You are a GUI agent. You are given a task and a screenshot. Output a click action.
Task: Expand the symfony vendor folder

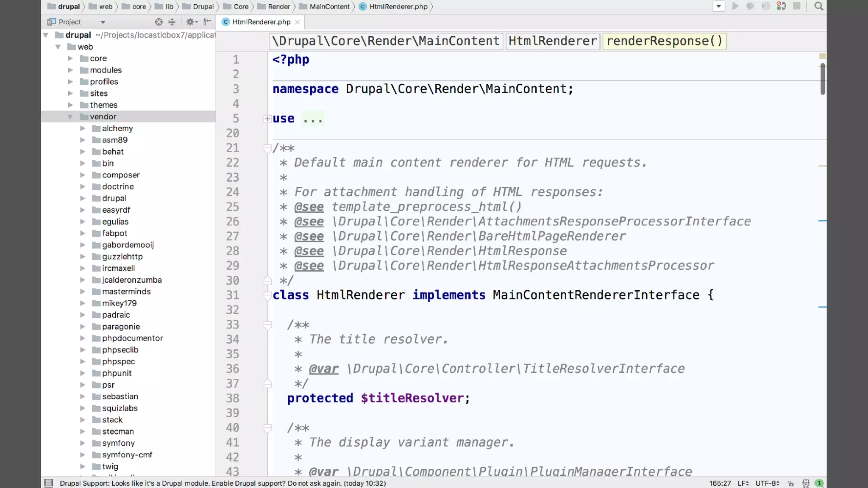(x=83, y=443)
